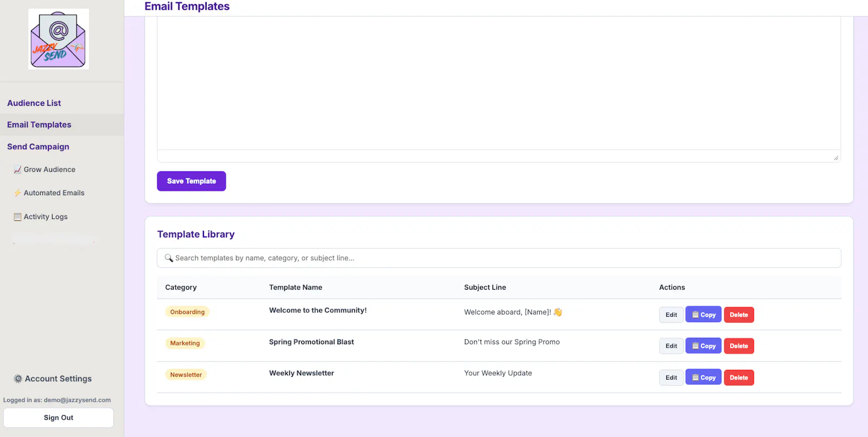Edit the Spring Promotional Blast template
Image resolution: width=868 pixels, height=437 pixels.
(671, 346)
